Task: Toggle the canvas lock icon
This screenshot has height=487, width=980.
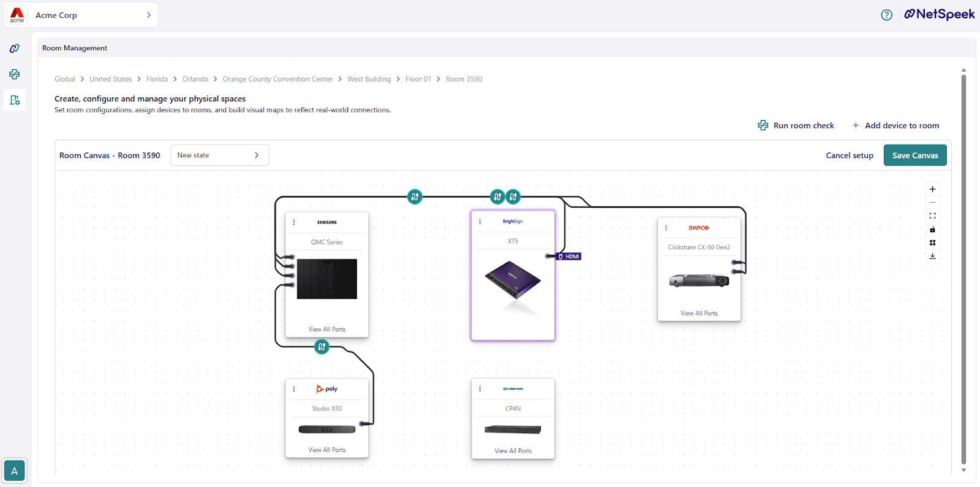Action: pyautogui.click(x=932, y=230)
